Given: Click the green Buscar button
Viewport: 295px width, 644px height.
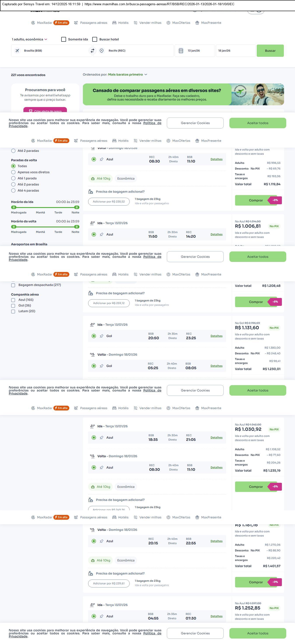Looking at the screenshot, I should coord(270,51).
